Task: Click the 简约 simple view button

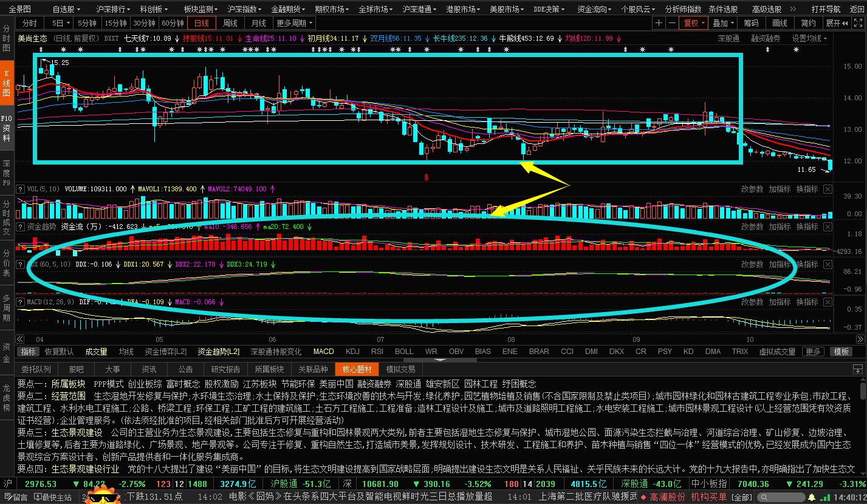Action: tap(809, 23)
